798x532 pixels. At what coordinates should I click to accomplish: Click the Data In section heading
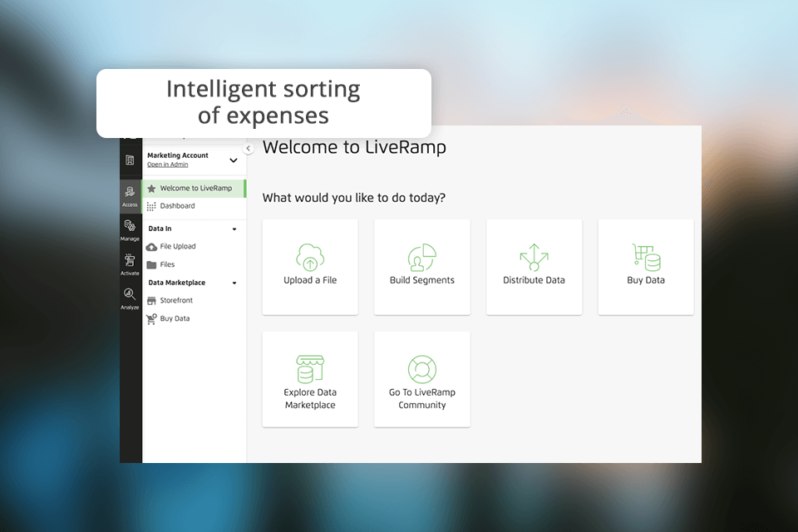coord(160,229)
